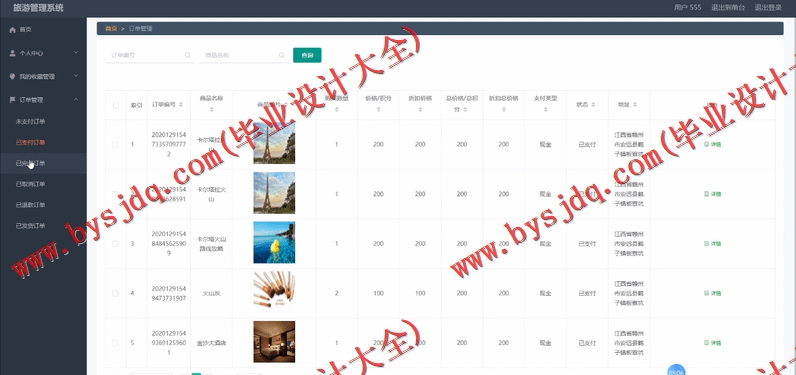
Task: Sort table using 商品名称 column arrows
Action: click(x=212, y=109)
